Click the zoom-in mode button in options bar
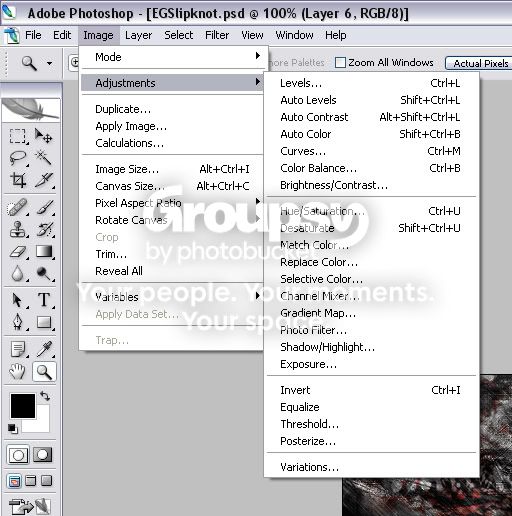The image size is (512, 516). click(x=74, y=62)
